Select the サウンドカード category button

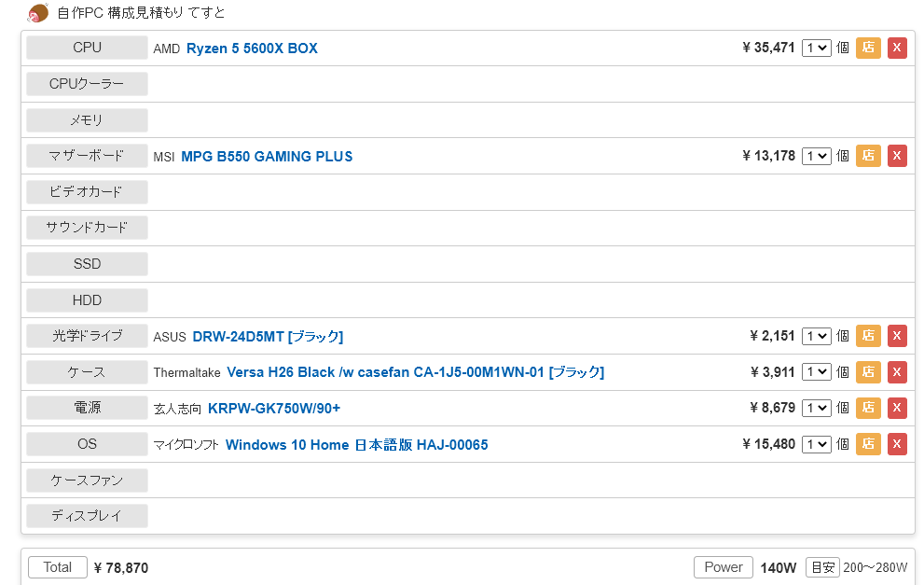coord(88,228)
